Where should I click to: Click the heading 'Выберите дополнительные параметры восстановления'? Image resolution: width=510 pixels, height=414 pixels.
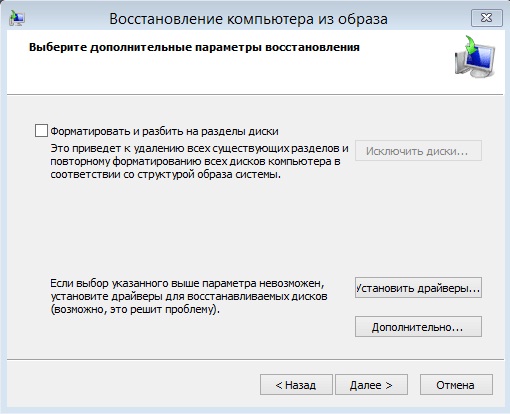click(194, 47)
